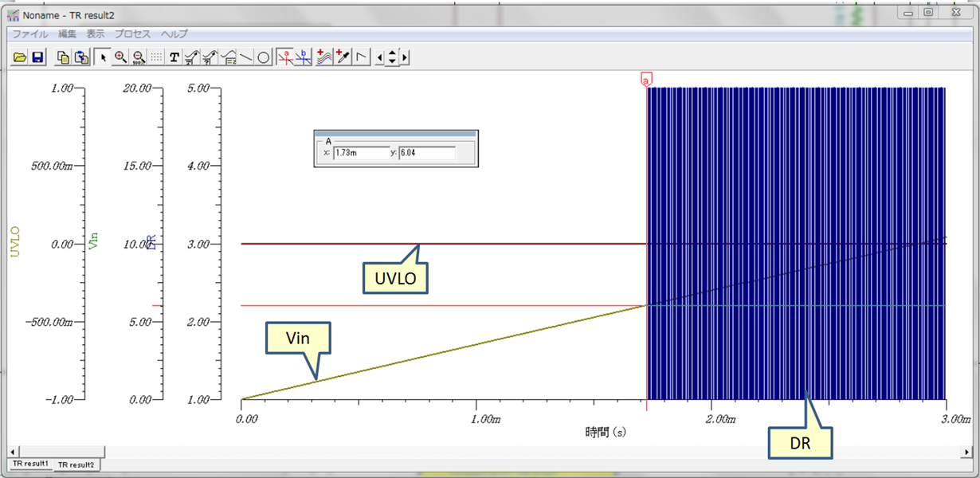Viewport: 980px width, 478px height.
Task: Reset zoom to 100%
Action: tap(137, 57)
